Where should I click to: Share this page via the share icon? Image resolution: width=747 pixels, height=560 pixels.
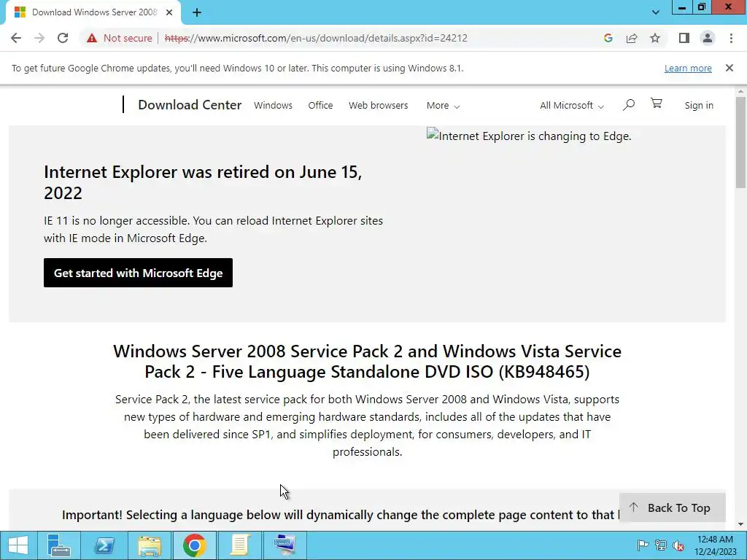pyautogui.click(x=632, y=38)
